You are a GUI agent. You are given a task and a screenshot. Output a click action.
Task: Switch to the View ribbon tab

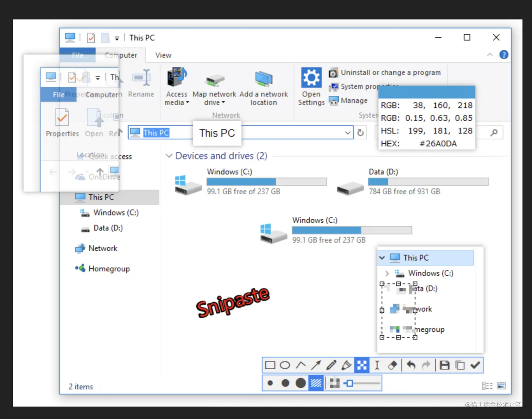[163, 55]
